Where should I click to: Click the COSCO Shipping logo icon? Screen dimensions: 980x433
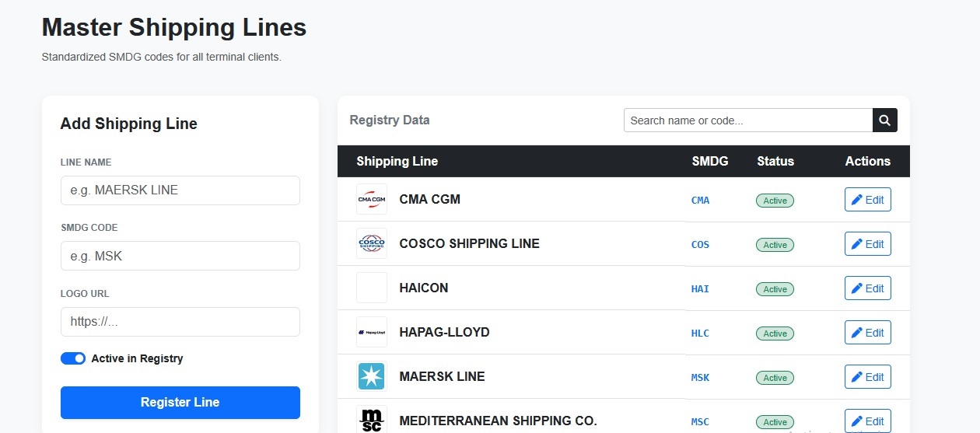372,244
